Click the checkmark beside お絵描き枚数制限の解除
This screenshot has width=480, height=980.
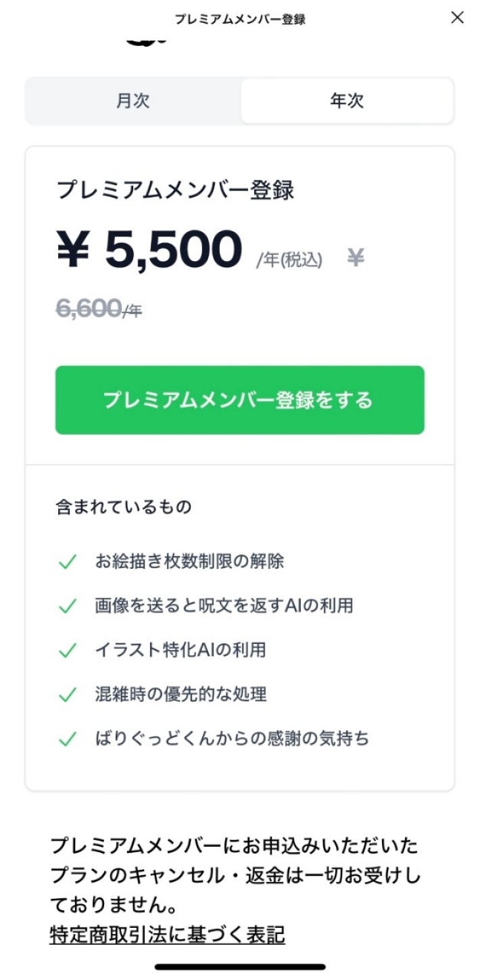click(68, 562)
